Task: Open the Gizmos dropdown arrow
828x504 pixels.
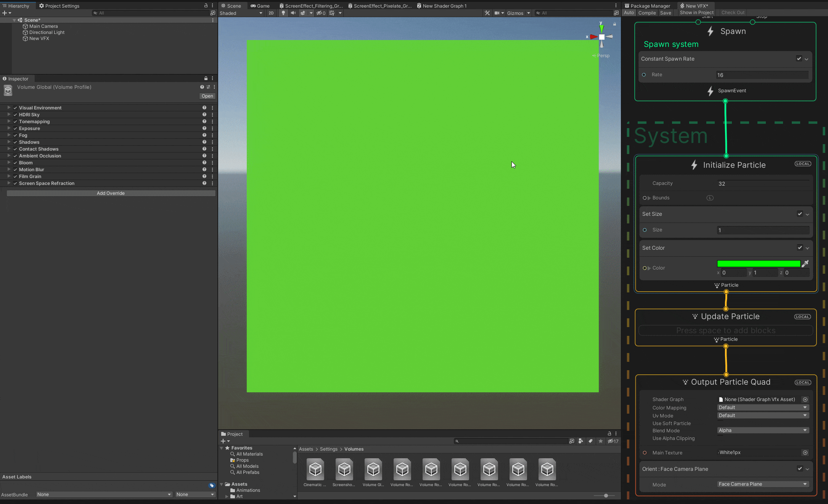Action: coord(529,13)
